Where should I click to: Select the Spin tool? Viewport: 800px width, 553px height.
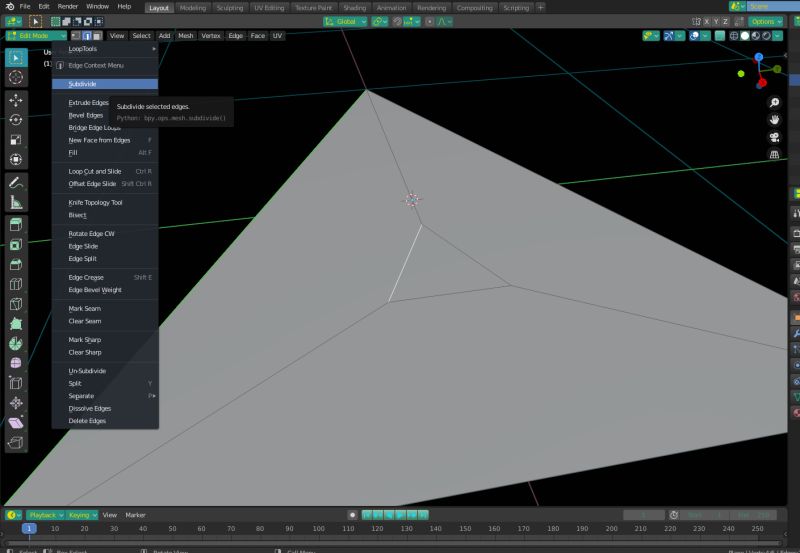(16, 343)
